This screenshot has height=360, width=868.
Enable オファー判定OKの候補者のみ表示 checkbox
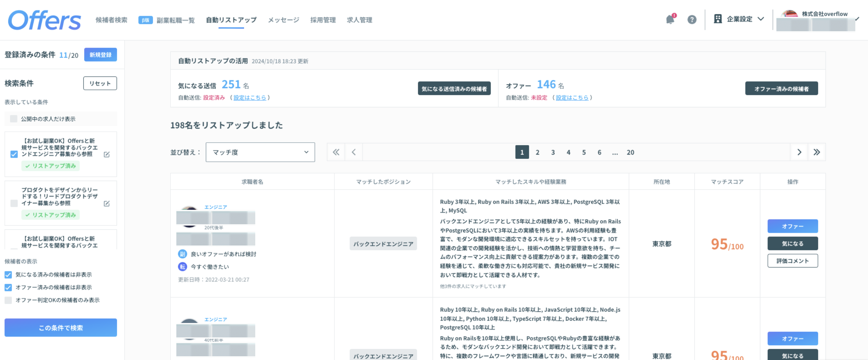pyautogui.click(x=8, y=300)
